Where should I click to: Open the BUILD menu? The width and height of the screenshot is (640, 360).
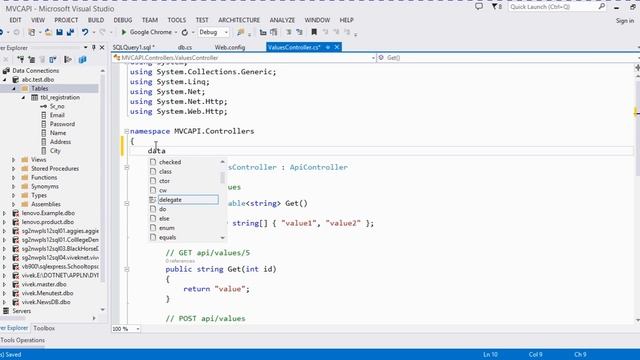click(x=96, y=20)
